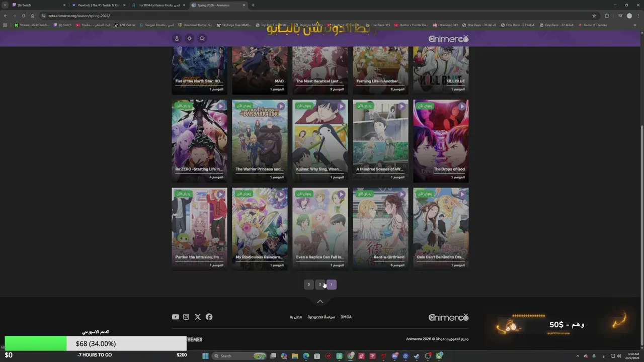Image resolution: width=644 pixels, height=362 pixels.
Task: Open the Instagram footer icon
Action: (x=186, y=317)
